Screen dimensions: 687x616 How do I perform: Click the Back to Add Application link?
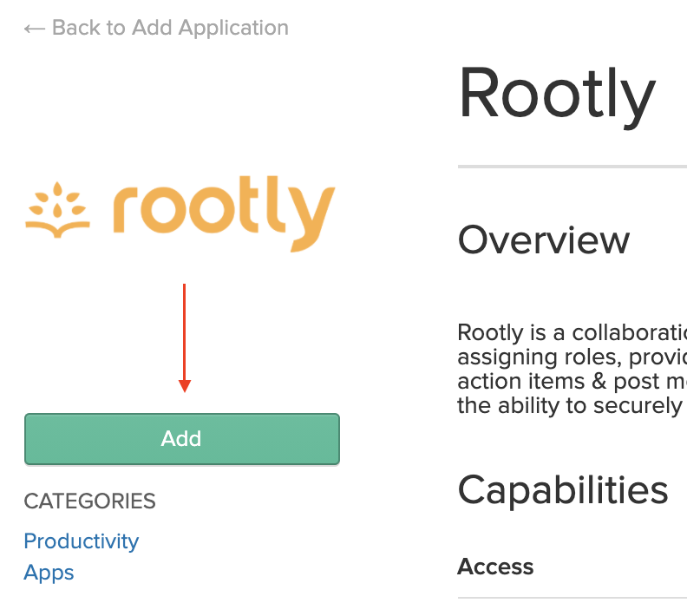(x=169, y=28)
